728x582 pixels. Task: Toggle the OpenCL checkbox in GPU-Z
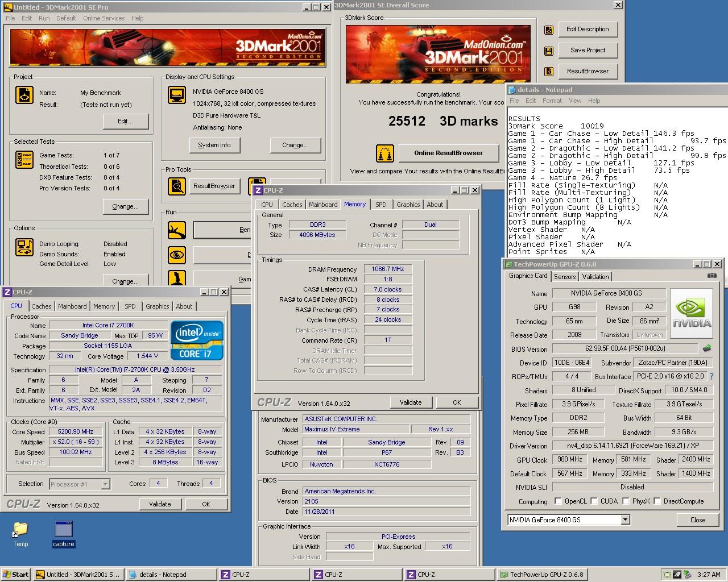[559, 501]
